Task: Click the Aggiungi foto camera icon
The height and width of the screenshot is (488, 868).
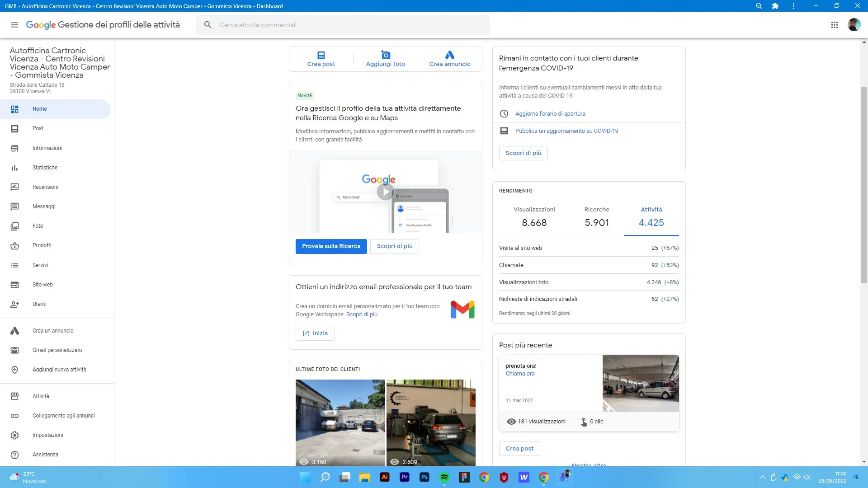Action: pyautogui.click(x=385, y=55)
